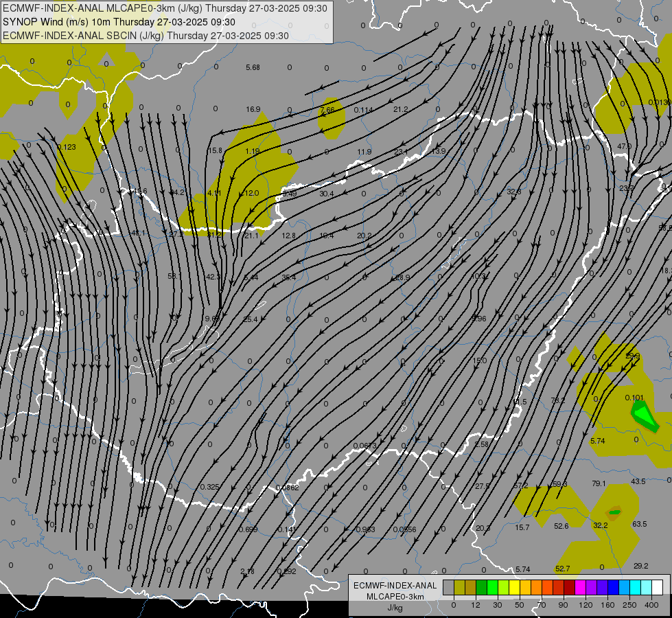
Task: Click the map value 52.7
Action: pyautogui.click(x=562, y=569)
